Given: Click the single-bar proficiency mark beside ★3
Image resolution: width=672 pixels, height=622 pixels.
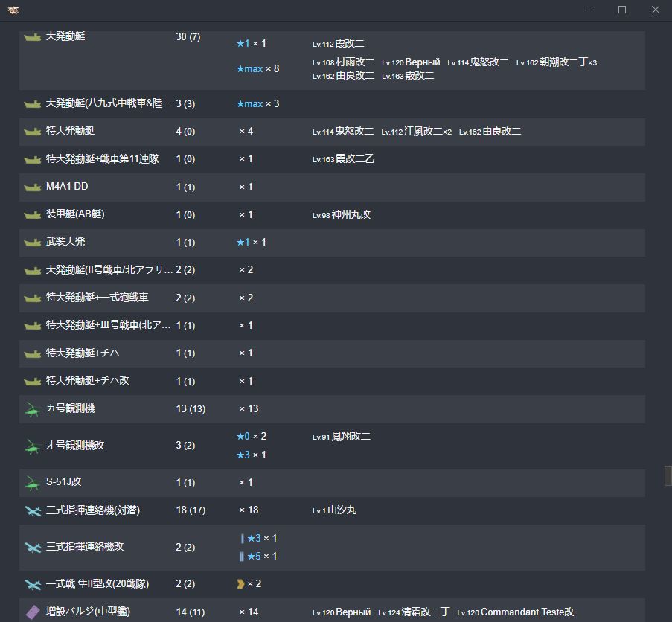Looking at the screenshot, I should [242, 538].
